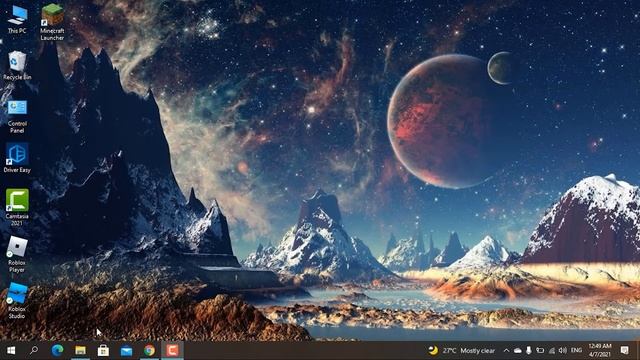Expand hidden system tray icons
Image resolution: width=640 pixels, height=360 pixels.
[507, 351]
